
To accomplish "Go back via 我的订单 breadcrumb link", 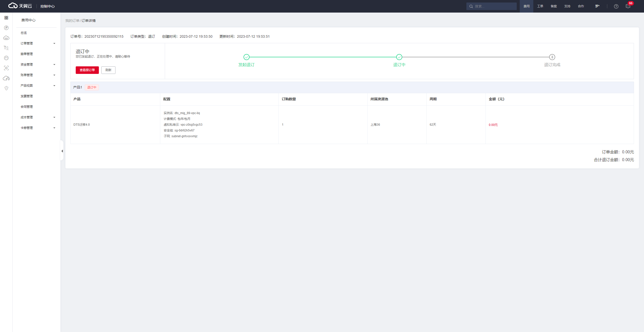I will (x=72, y=21).
